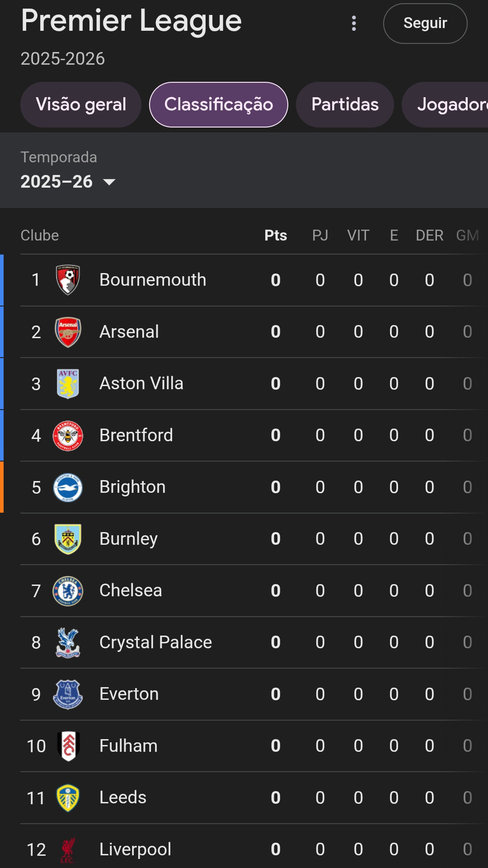488x868 pixels.
Task: Follow the league with Seguir button
Action: tap(425, 23)
